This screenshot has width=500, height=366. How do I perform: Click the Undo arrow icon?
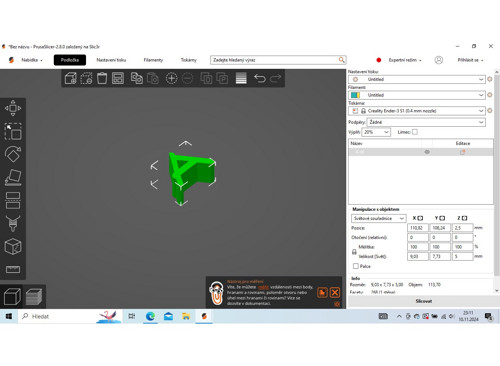click(x=260, y=78)
